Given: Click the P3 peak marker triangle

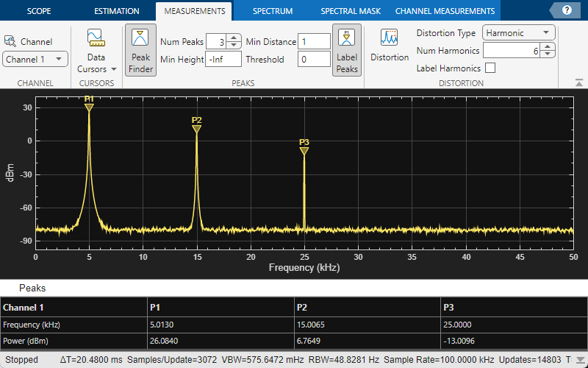Looking at the screenshot, I should (x=304, y=151).
